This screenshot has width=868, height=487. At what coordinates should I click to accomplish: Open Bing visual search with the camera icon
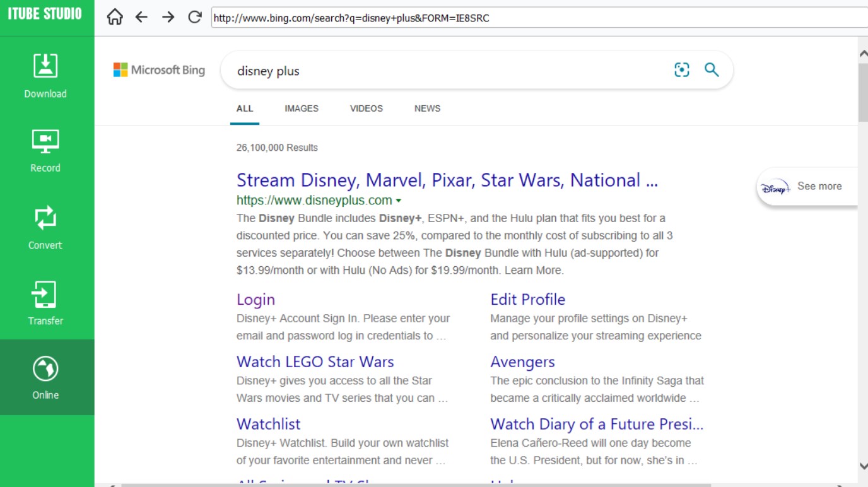[x=682, y=70]
